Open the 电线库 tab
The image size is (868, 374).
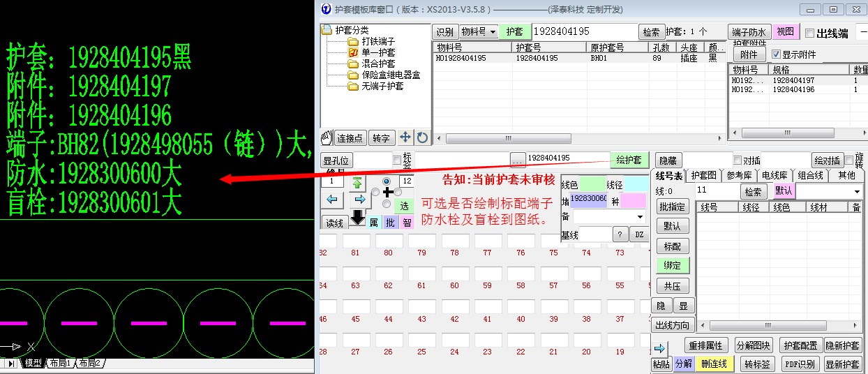coord(775,176)
